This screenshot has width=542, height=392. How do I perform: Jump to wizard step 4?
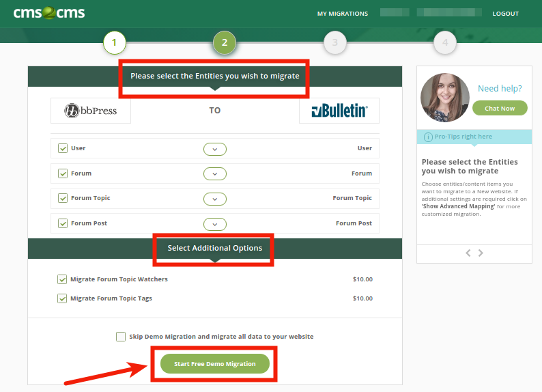(445, 42)
